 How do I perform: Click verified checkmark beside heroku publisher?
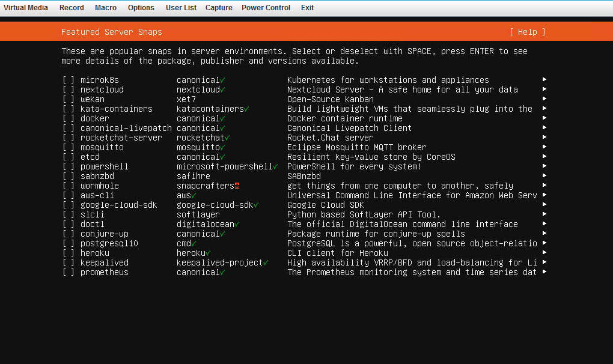209,253
